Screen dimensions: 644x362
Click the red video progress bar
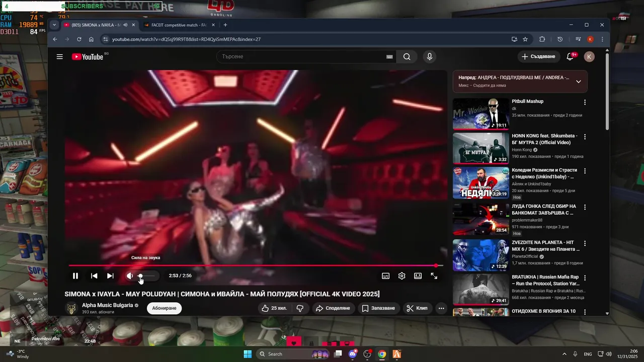256,265
